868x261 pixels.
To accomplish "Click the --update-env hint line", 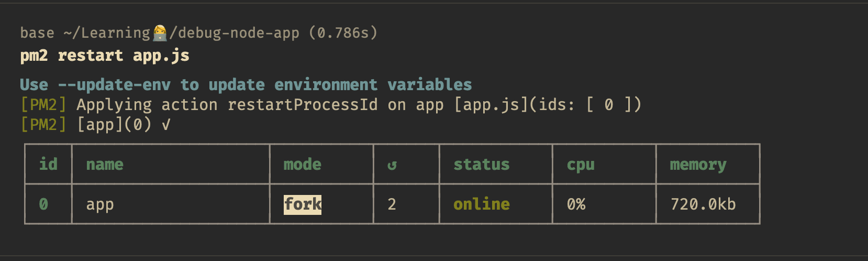I will click(246, 85).
